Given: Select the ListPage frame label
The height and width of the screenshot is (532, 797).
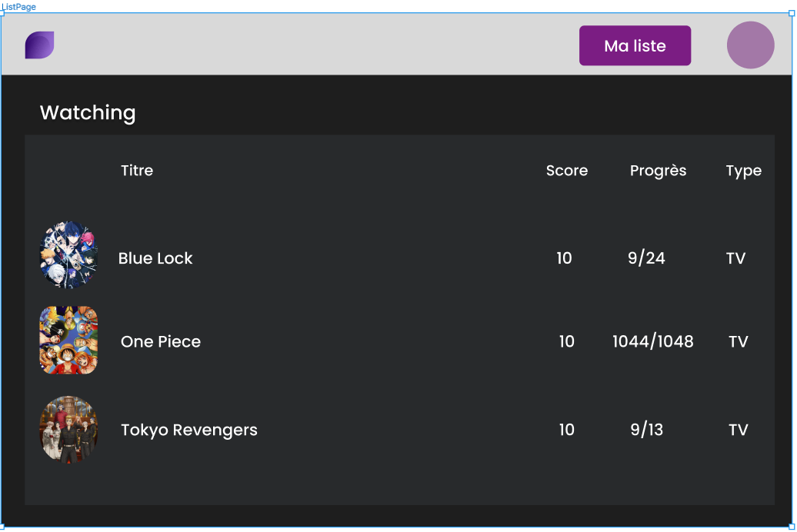Looking at the screenshot, I should (18, 7).
